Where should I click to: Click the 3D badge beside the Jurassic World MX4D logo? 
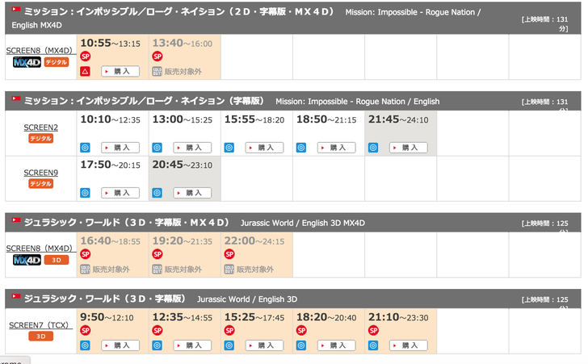click(x=57, y=260)
